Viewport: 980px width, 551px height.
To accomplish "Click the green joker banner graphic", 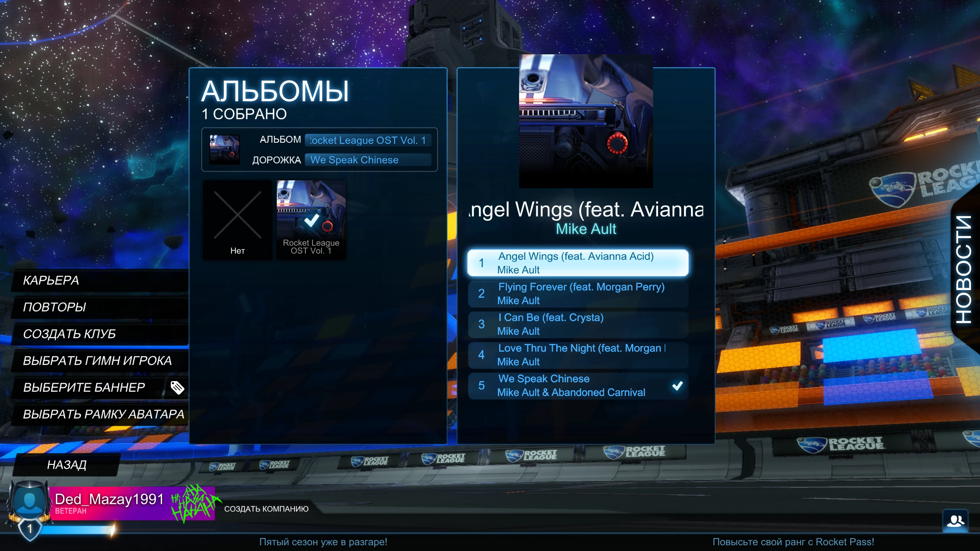I will point(194,504).
